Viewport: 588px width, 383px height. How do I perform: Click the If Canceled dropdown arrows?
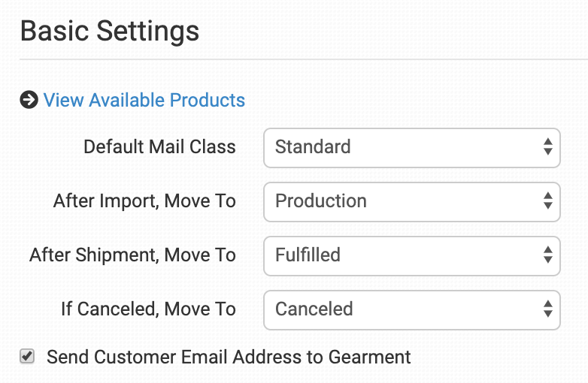tap(548, 309)
